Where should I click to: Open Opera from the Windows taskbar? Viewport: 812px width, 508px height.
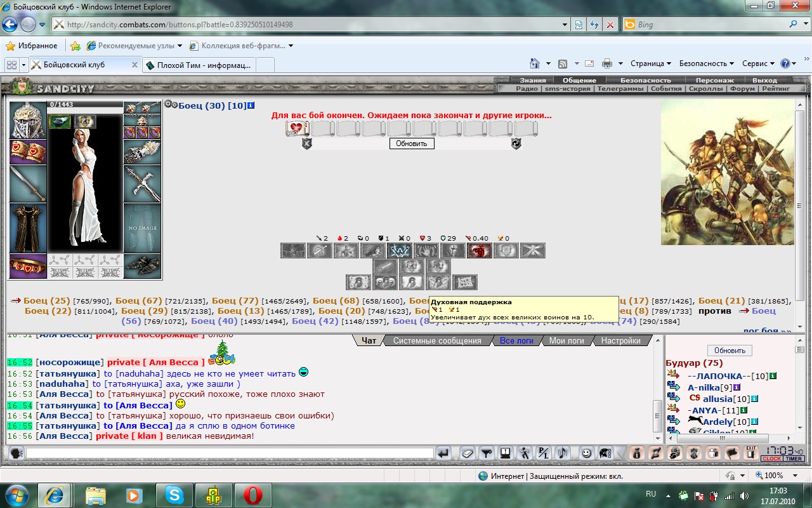coord(252,494)
